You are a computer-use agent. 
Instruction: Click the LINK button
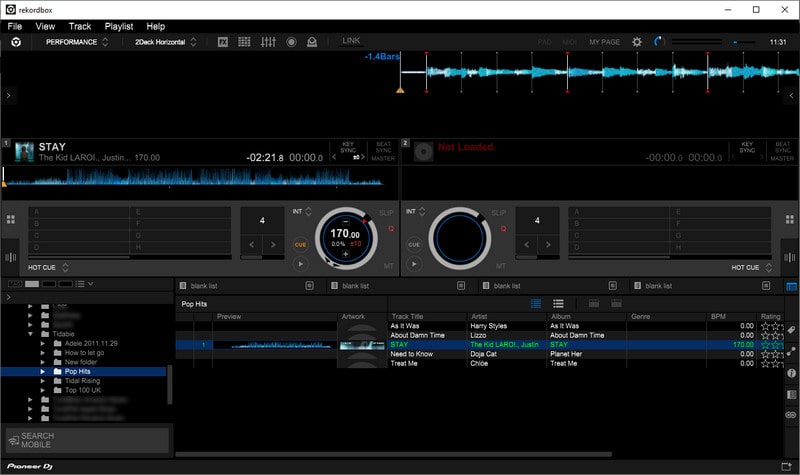click(x=351, y=41)
